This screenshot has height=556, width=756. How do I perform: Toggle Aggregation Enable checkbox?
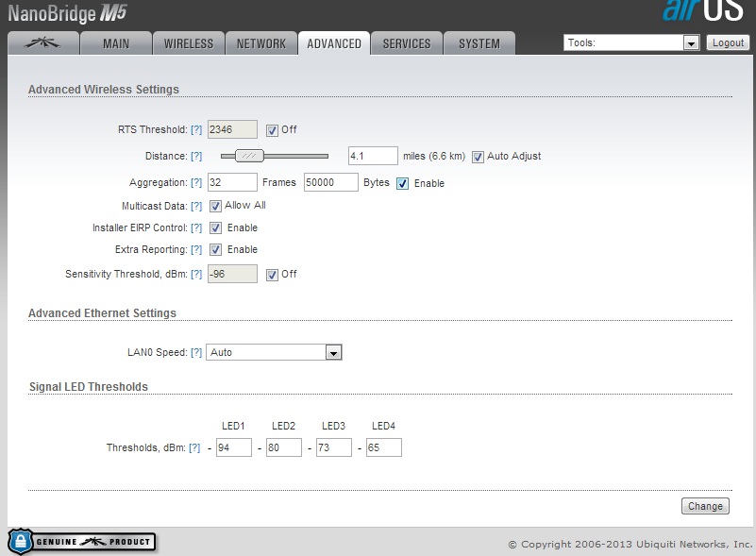click(x=403, y=183)
